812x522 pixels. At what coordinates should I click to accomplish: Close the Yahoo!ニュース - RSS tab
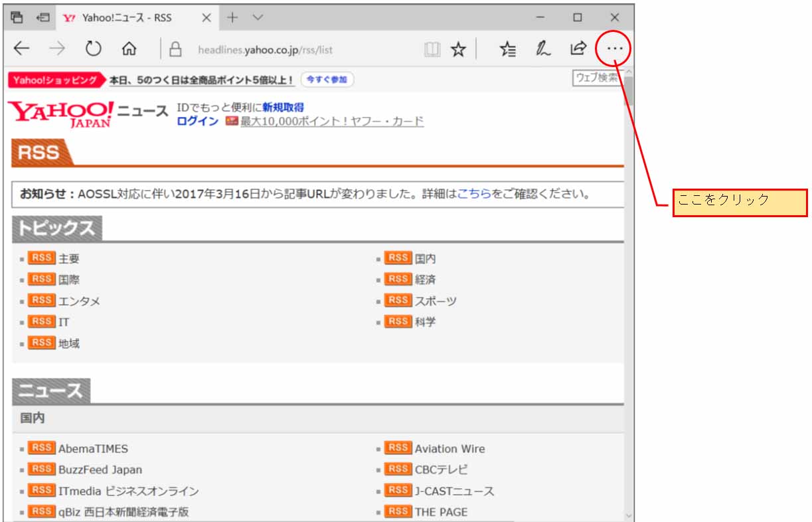point(206,18)
